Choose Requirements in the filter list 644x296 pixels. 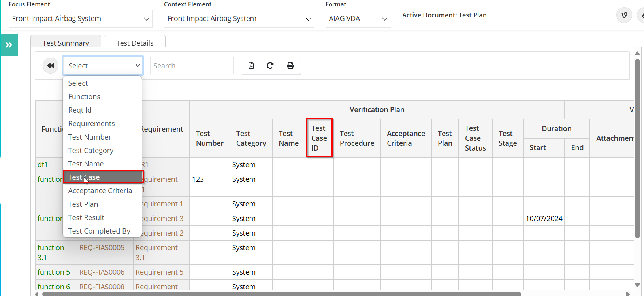[x=102, y=124]
